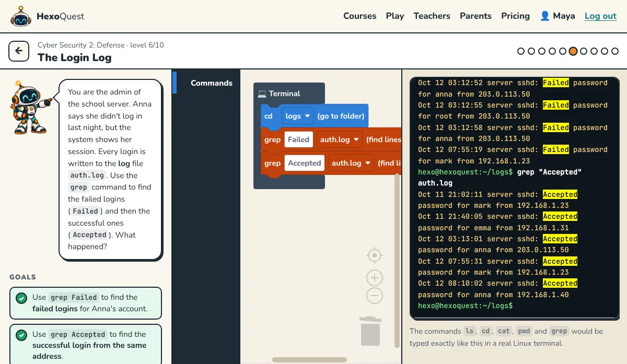The image size is (627, 364).
Task: Click the Failed text input in grep block
Action: (x=298, y=139)
